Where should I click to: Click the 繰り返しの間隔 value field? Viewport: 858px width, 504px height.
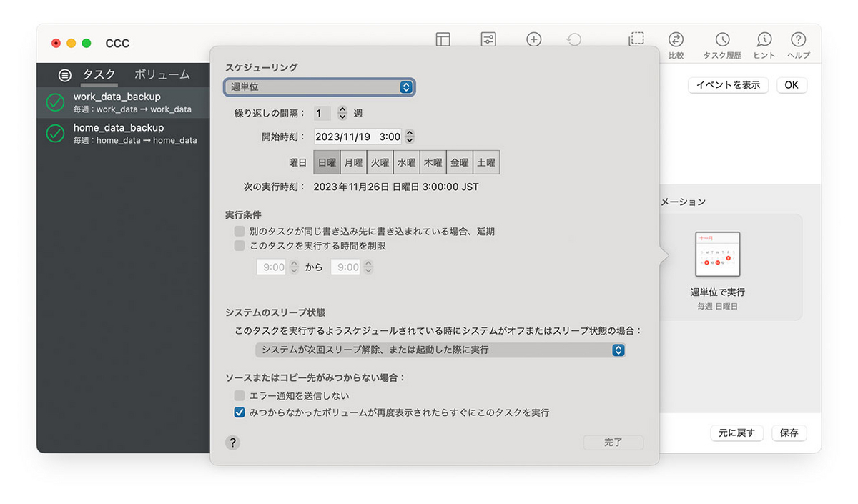pos(322,113)
